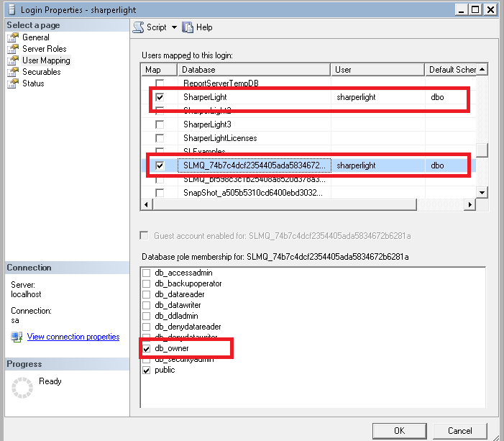Open the Securables page
Viewport: 504px width, 441px height.
click(x=42, y=72)
